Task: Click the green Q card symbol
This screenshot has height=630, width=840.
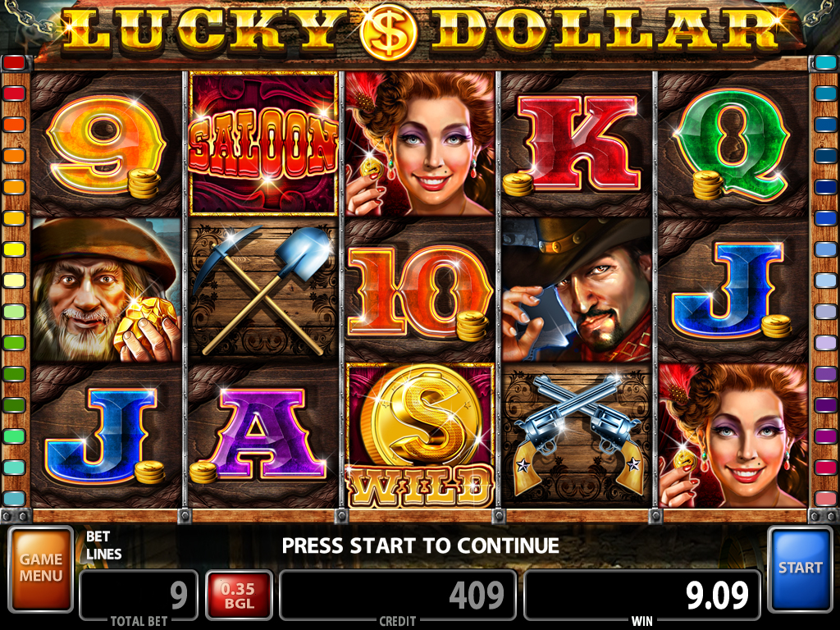Action: (x=733, y=144)
